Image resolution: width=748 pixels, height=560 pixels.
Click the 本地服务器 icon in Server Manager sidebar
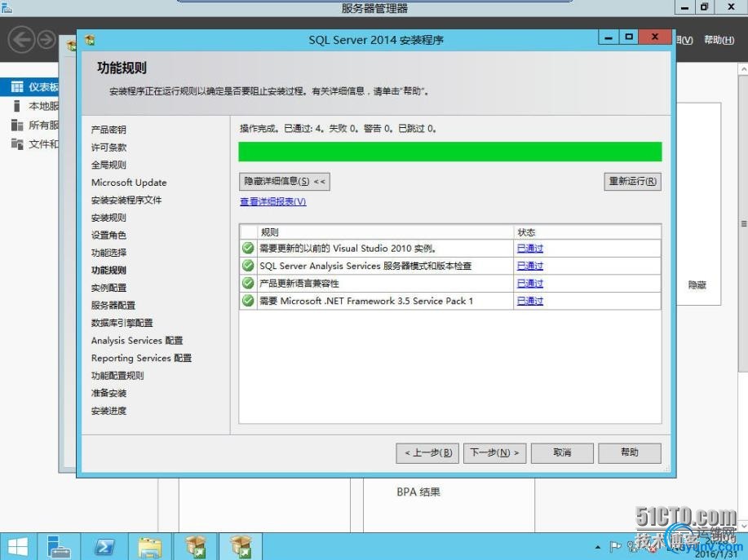pos(17,106)
